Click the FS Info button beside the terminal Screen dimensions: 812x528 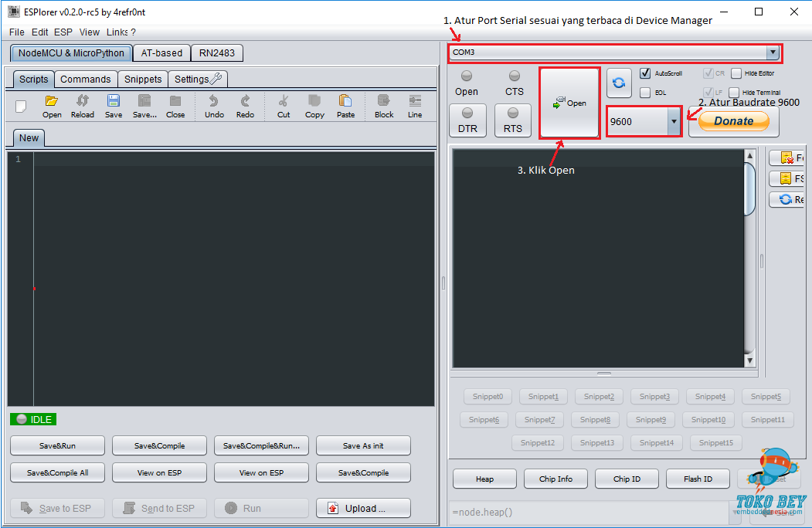coord(787,178)
